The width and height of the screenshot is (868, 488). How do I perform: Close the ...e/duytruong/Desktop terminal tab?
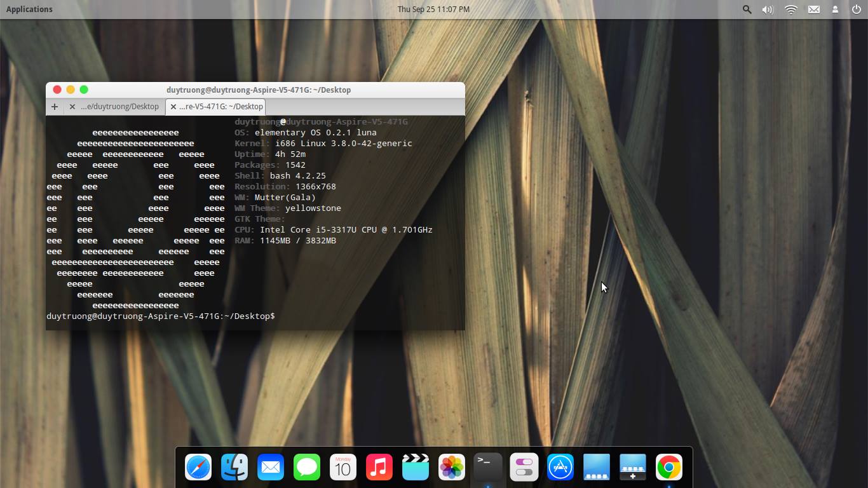coord(72,107)
